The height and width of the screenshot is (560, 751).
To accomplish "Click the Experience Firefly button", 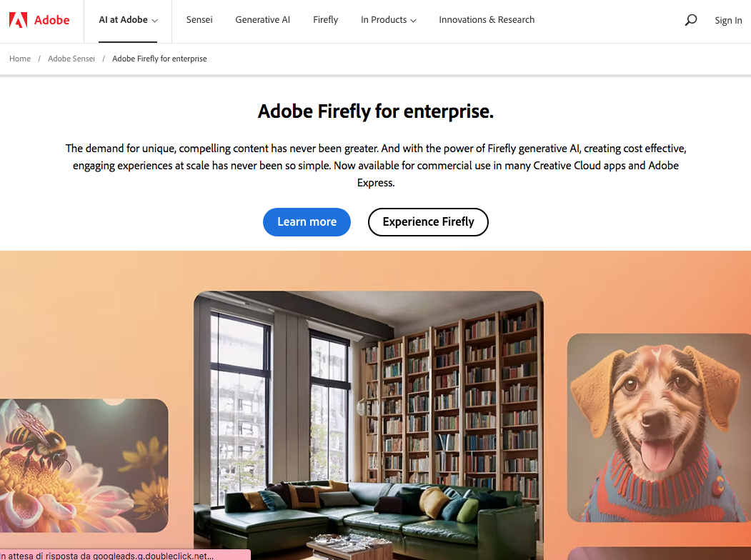I will pos(428,222).
